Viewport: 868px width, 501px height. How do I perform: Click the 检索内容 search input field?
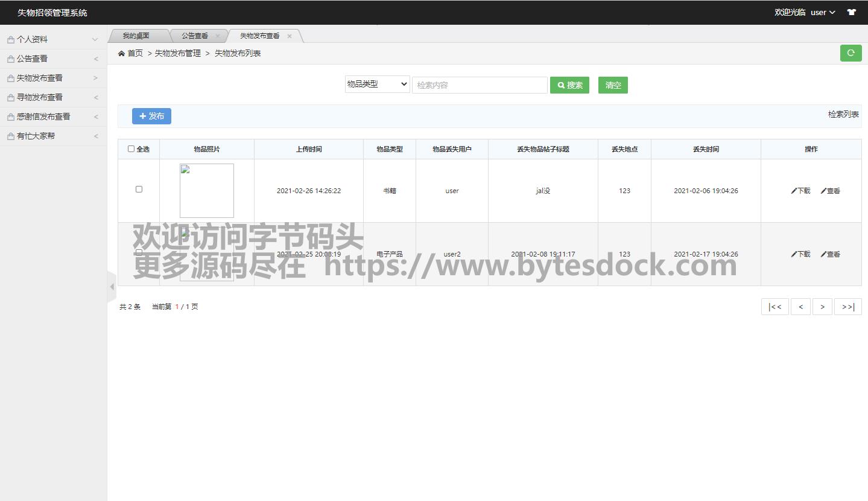click(x=480, y=85)
